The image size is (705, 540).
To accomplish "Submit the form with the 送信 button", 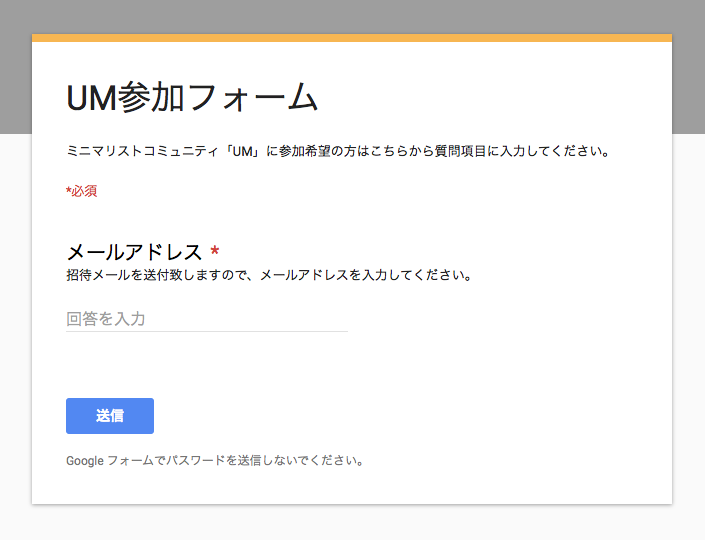I will click(110, 416).
